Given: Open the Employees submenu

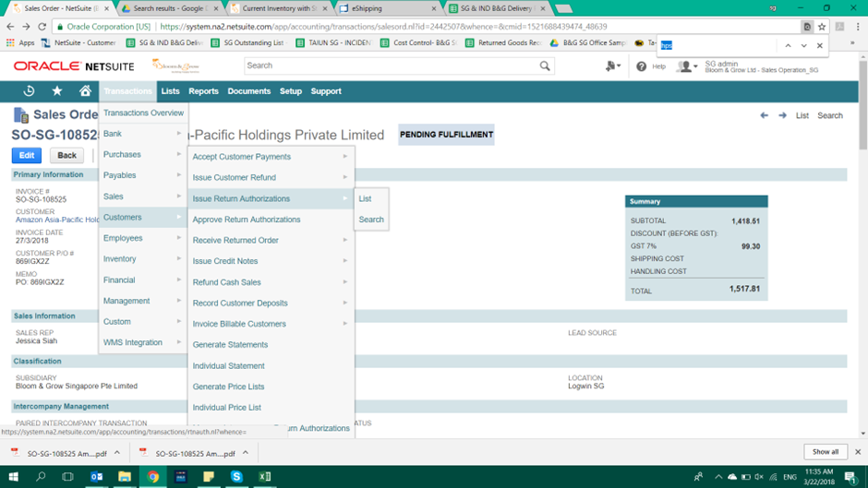Looking at the screenshot, I should [143, 238].
